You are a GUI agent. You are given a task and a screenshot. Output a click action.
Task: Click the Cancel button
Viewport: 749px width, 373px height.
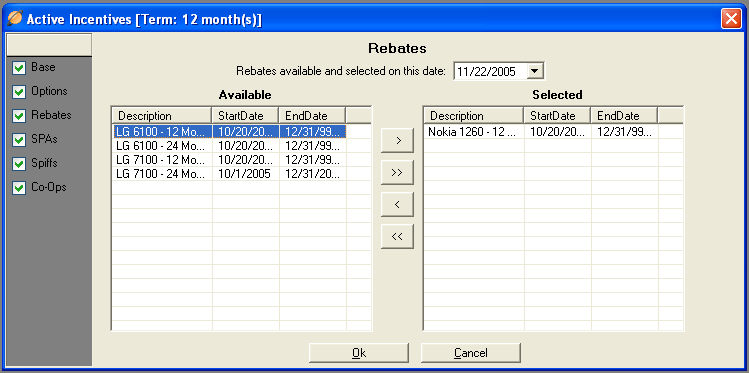click(x=471, y=353)
